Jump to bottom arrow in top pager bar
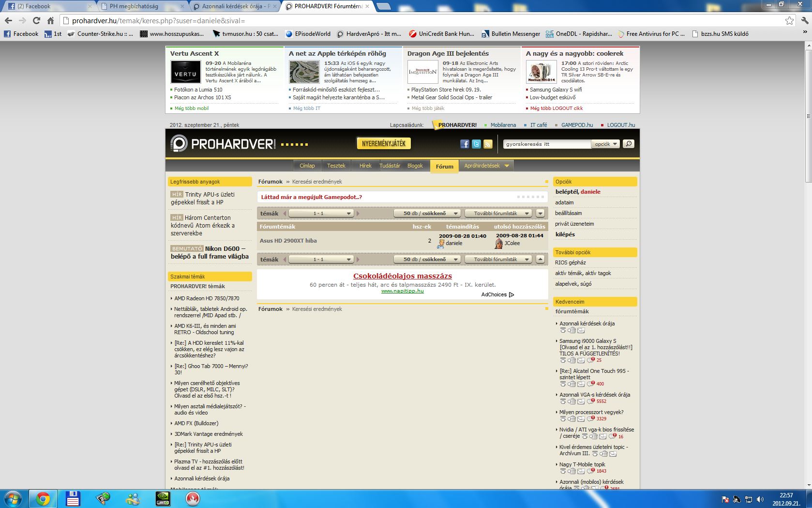 click(541, 214)
